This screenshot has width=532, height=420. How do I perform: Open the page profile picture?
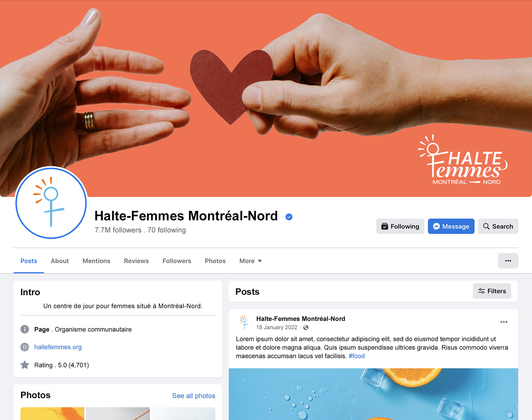pos(51,203)
